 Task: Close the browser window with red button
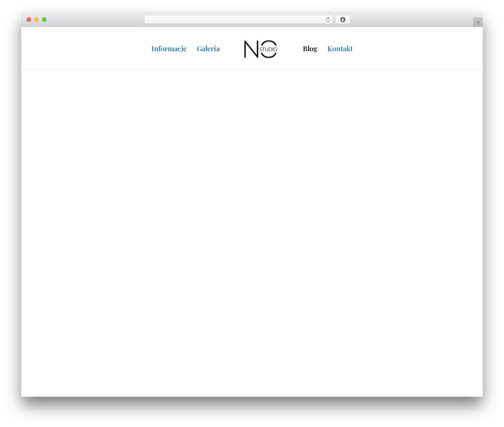[29, 20]
